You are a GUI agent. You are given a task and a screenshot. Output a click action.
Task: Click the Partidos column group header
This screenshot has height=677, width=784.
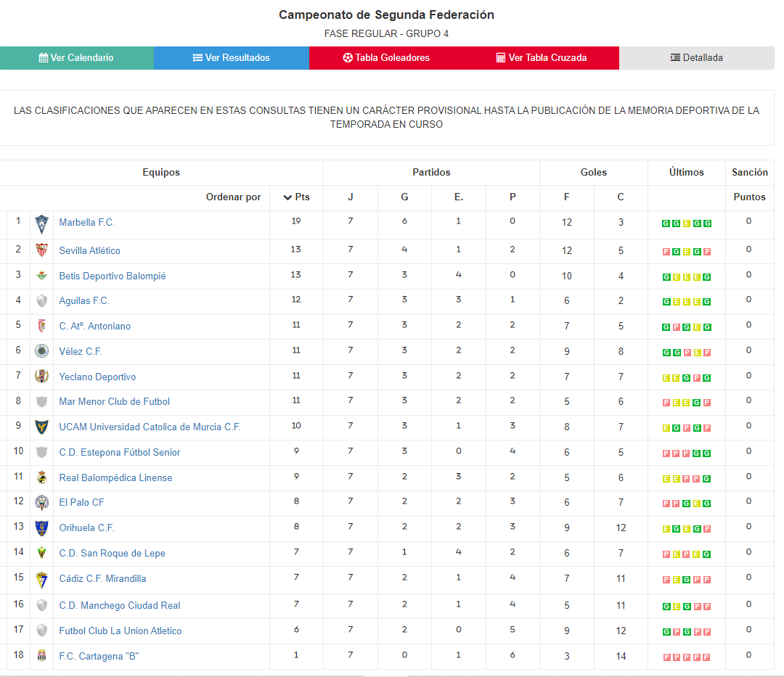[x=431, y=173]
